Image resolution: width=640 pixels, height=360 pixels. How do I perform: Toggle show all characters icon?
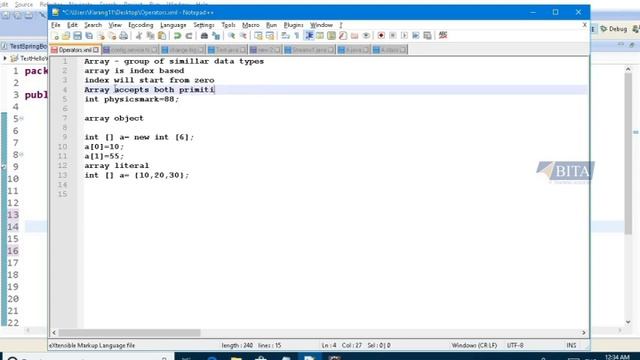click(x=297, y=36)
